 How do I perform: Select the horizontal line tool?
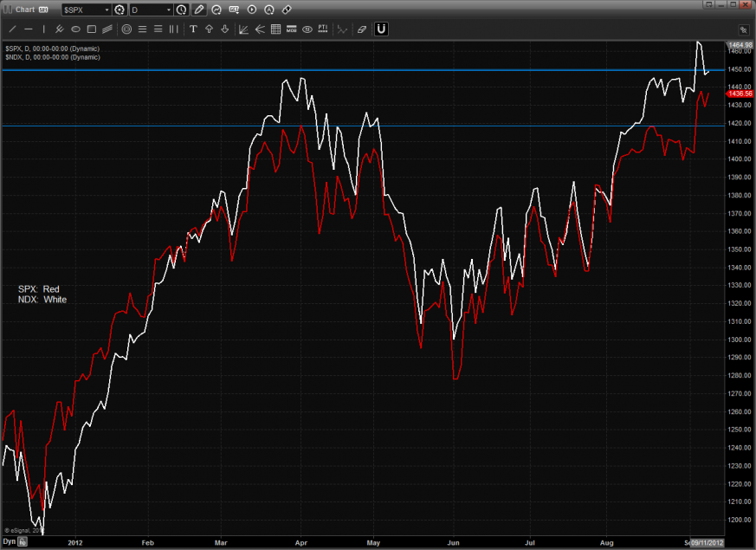pyautogui.click(x=29, y=29)
